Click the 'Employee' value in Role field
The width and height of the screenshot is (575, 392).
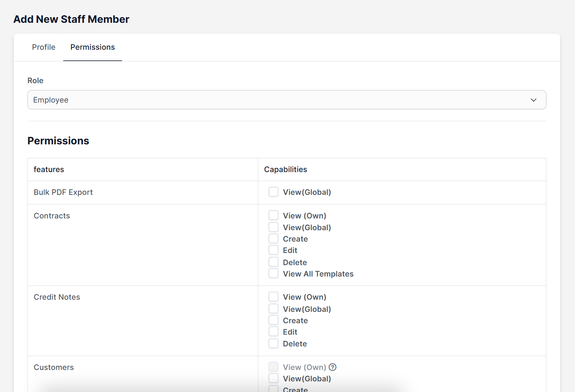[51, 100]
